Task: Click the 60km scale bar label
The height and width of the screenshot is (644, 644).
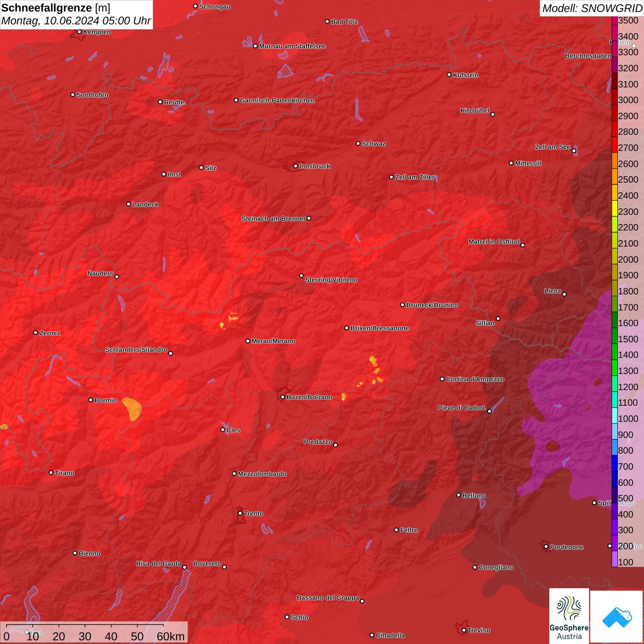Action: 171,636
